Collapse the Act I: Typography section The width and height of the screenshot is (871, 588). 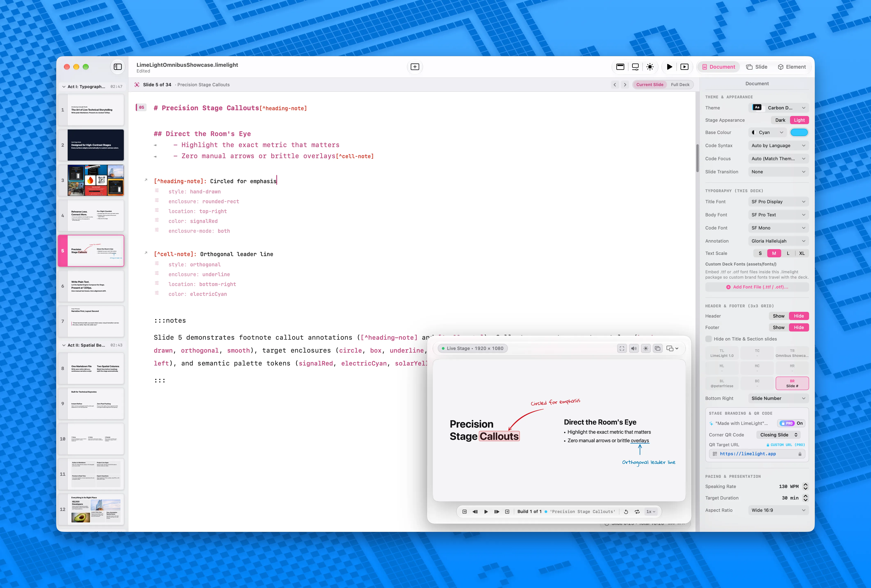(64, 86)
